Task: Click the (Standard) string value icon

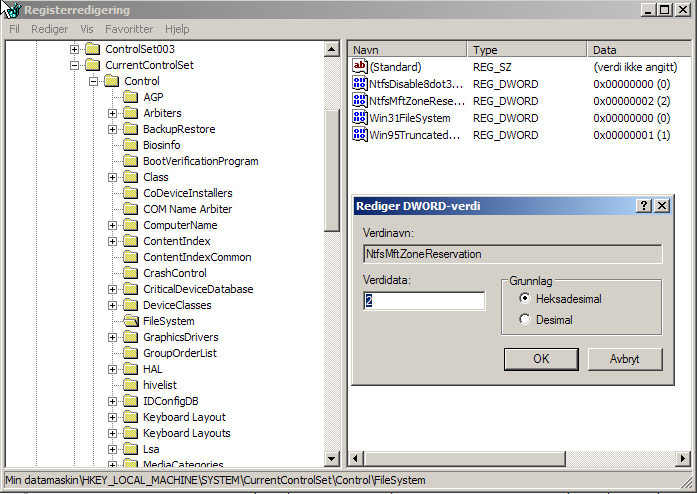Action: tap(360, 67)
